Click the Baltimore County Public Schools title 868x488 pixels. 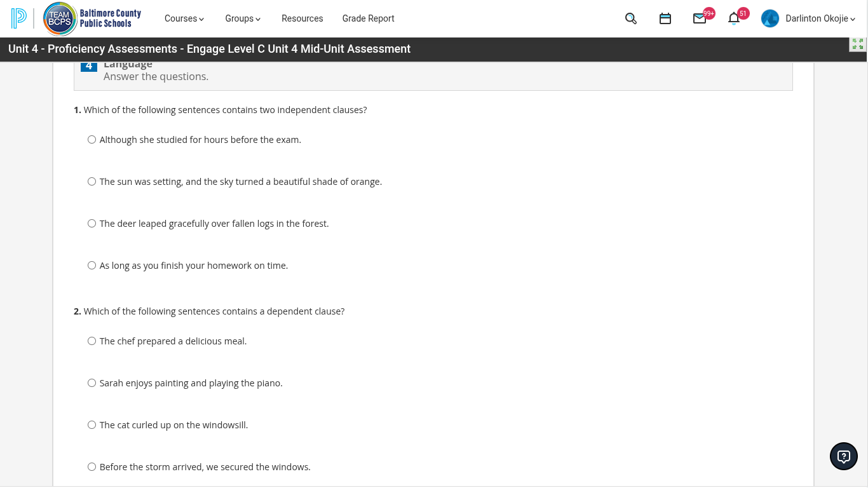[111, 18]
